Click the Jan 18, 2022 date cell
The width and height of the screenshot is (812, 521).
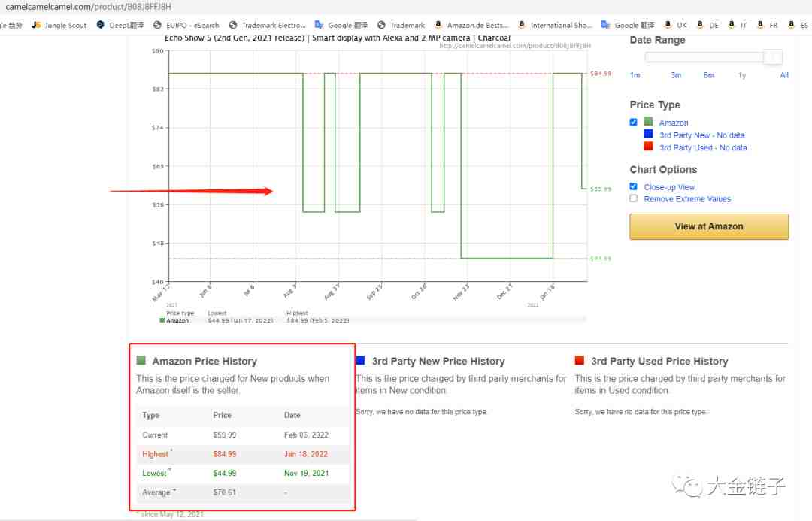coord(305,454)
